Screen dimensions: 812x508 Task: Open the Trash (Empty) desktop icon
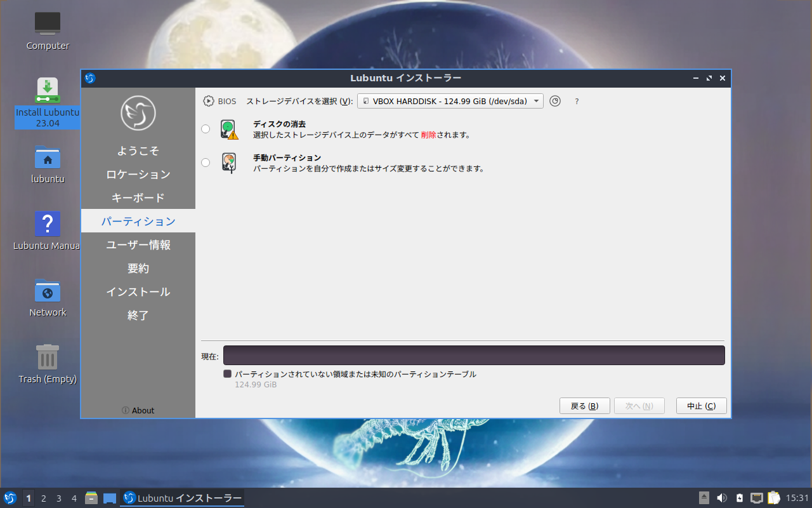(48, 364)
